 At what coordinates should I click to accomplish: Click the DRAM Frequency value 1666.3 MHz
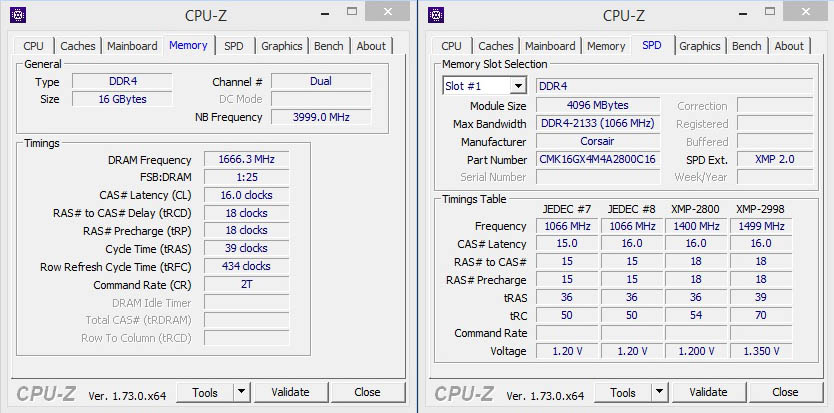246,160
